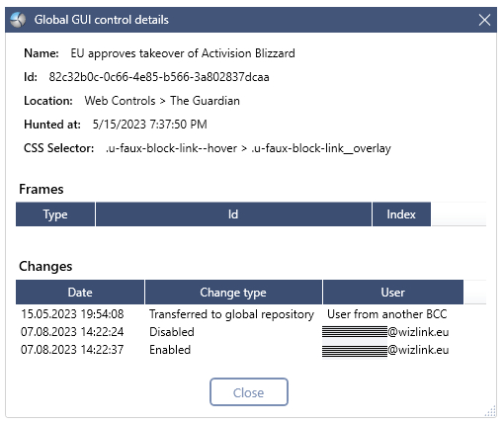Click the control name EU approves takeover text
The height and width of the screenshot is (424, 504).
point(183,53)
